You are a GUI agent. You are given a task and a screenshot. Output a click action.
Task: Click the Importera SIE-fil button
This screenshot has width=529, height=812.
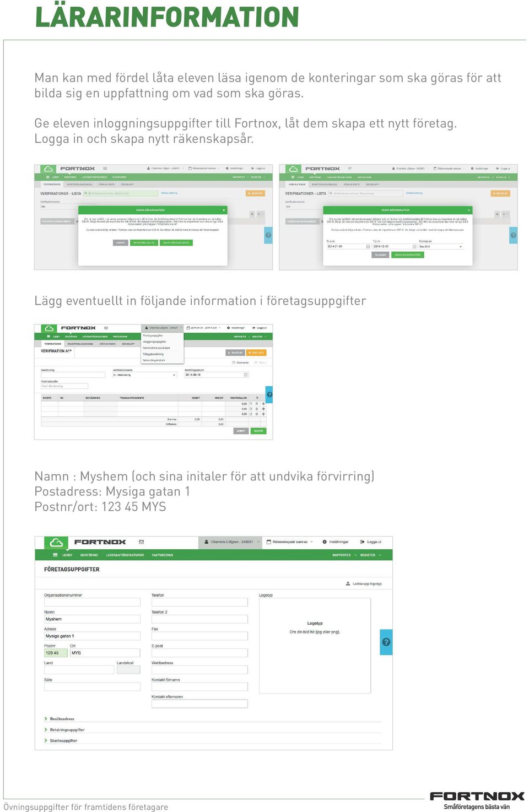coord(144,242)
